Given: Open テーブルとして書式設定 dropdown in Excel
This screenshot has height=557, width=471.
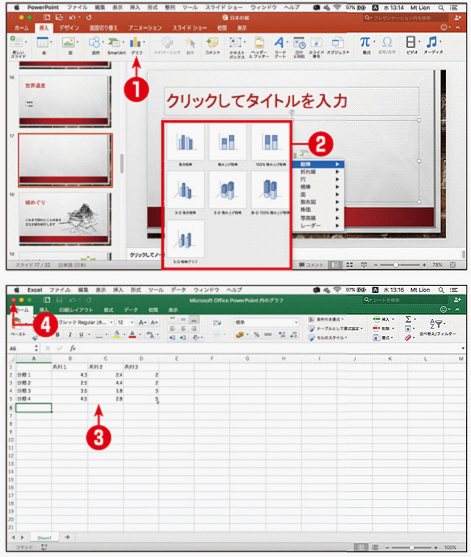Looking at the screenshot, I should click(x=335, y=329).
